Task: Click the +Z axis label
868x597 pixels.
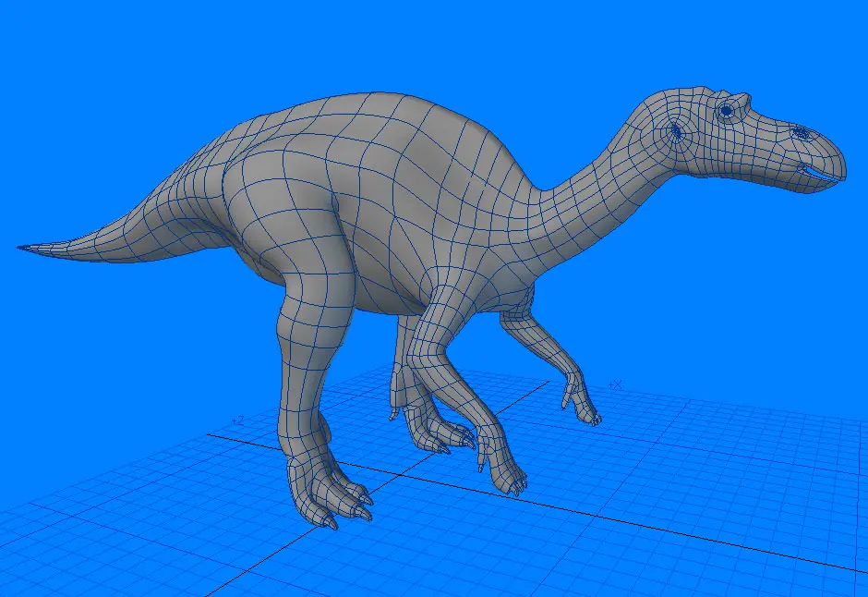Action: (x=237, y=420)
